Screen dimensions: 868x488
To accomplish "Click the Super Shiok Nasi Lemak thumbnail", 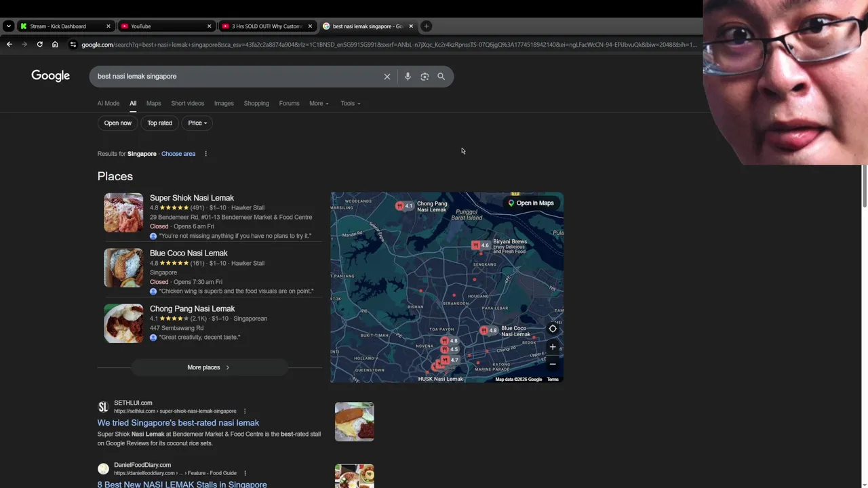I will (123, 213).
